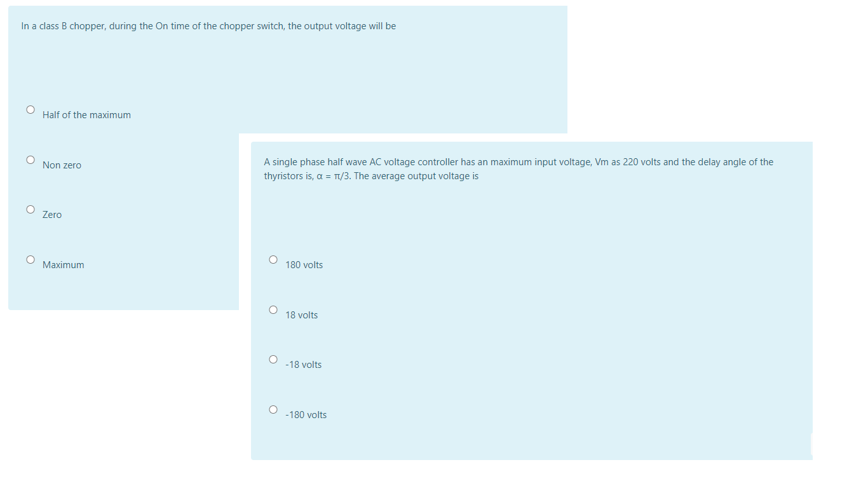
Task: Select the 'Maximum' radio button
Action: [x=30, y=259]
